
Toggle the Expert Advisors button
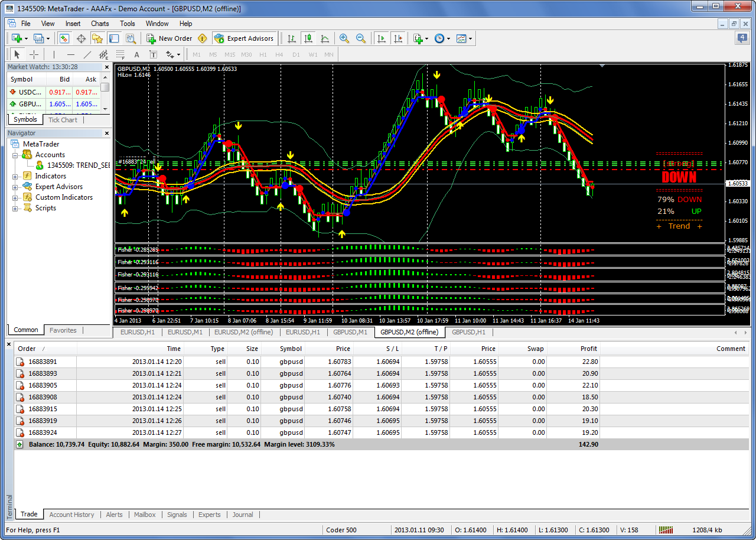244,38
